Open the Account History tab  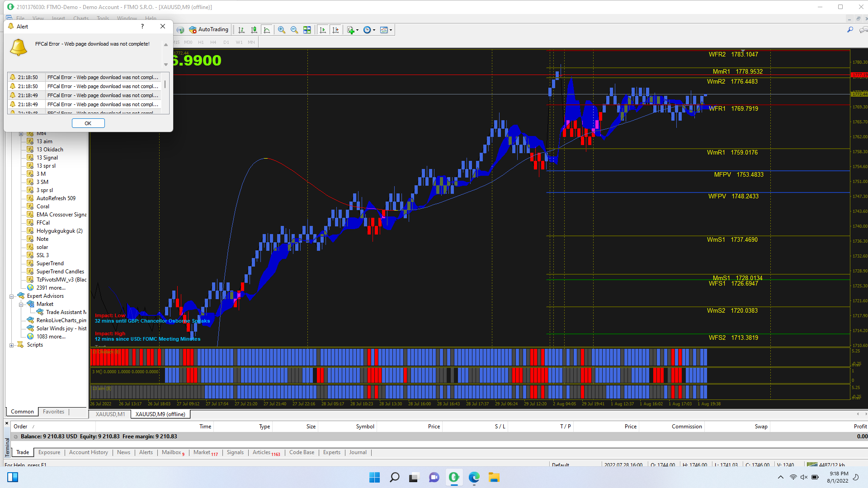click(89, 452)
